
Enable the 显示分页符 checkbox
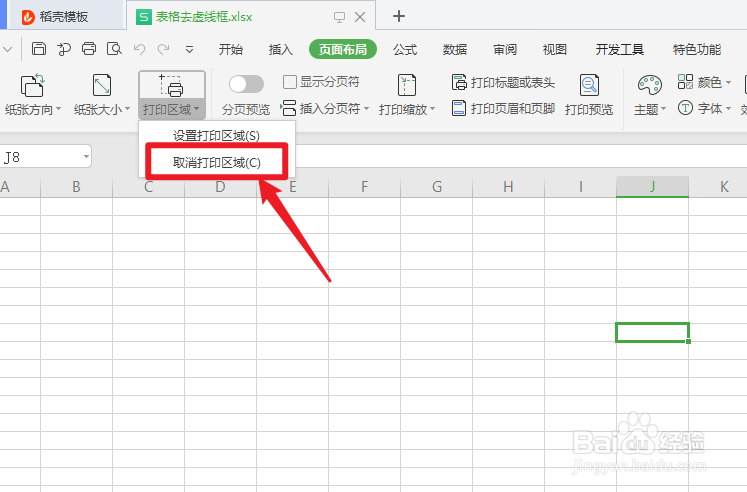290,82
